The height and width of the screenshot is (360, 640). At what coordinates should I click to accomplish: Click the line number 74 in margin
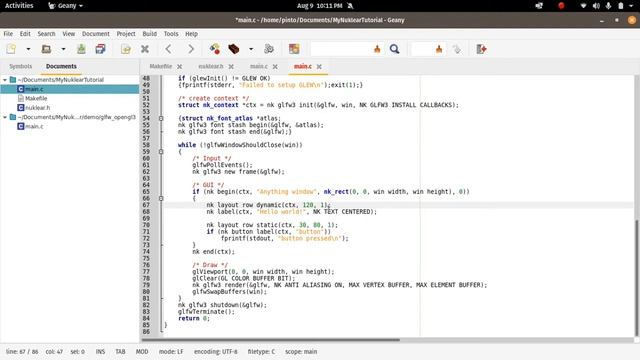pos(146,252)
